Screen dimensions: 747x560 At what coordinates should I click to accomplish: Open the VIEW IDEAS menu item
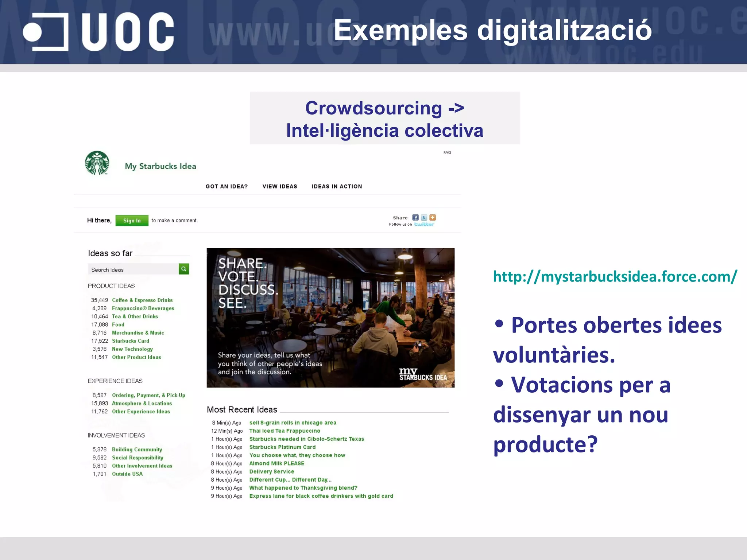(x=280, y=186)
